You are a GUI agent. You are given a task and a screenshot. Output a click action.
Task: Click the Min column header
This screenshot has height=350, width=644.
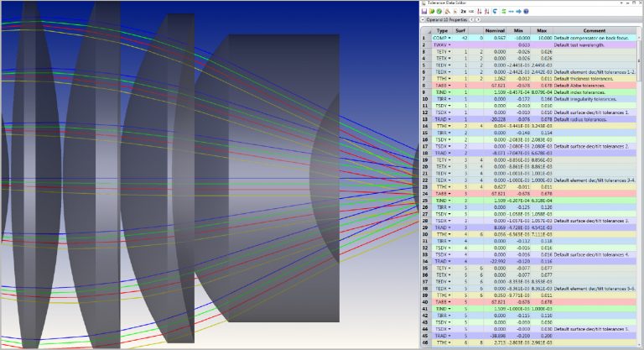(x=518, y=30)
